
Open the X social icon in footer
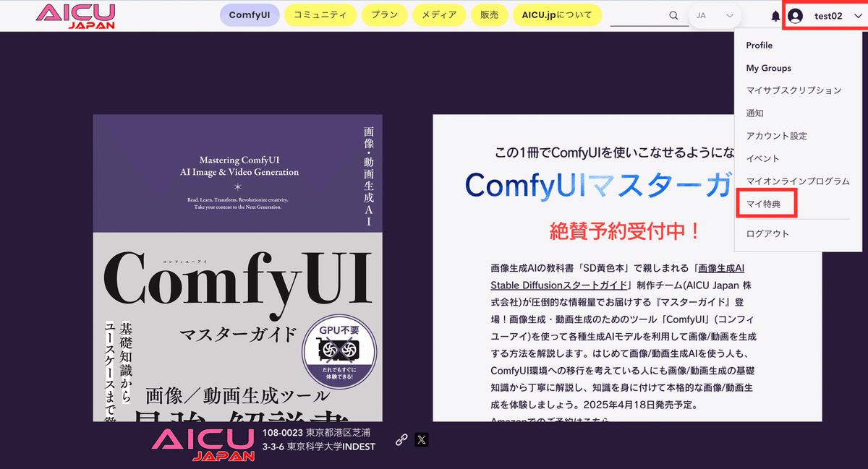422,439
